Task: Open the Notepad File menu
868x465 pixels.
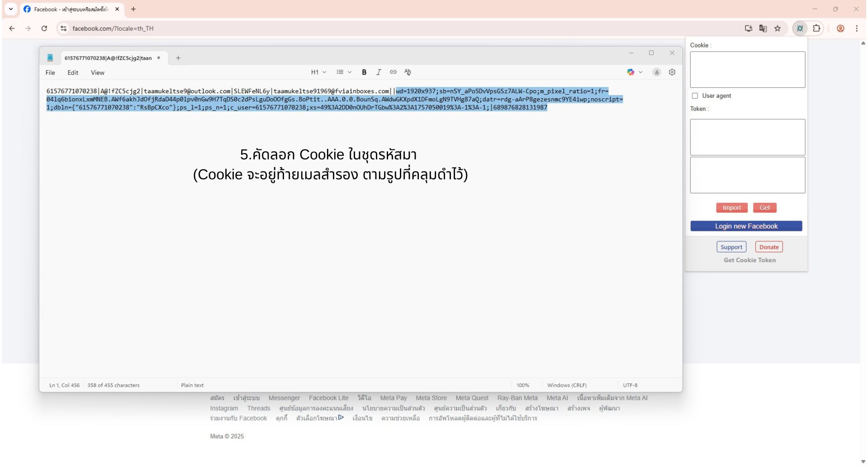Action: click(x=50, y=73)
